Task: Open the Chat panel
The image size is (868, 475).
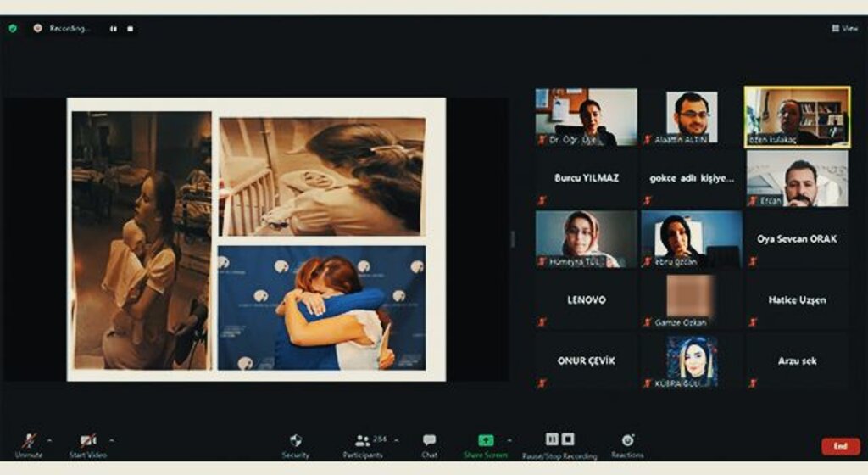Action: point(429,441)
